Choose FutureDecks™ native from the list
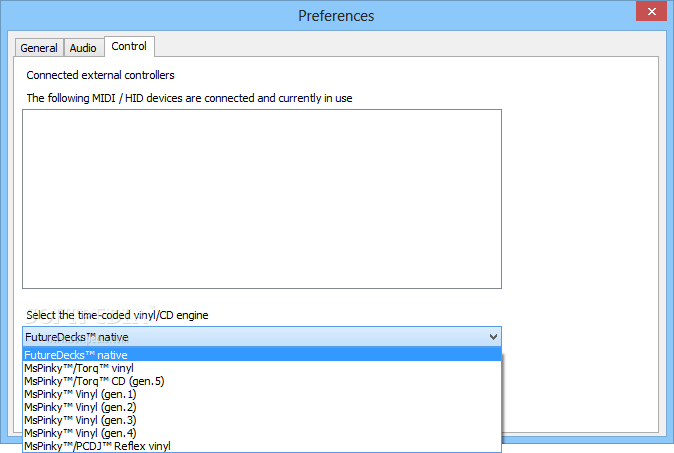Screen dimensions: 674x453 coord(262,355)
